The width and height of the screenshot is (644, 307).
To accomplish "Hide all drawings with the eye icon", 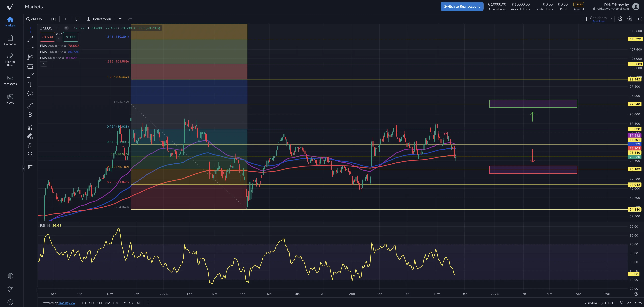I will click(x=30, y=154).
